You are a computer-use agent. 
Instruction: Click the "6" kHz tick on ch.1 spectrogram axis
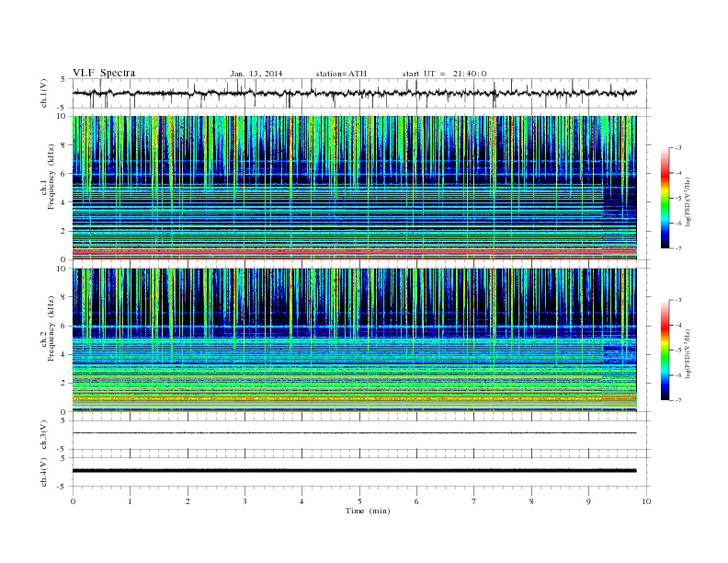[63, 174]
